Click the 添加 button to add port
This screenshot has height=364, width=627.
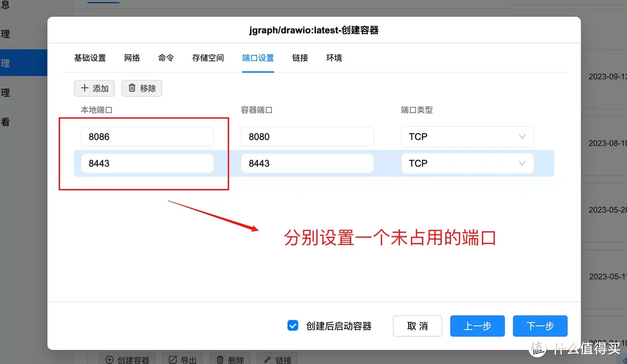95,88
